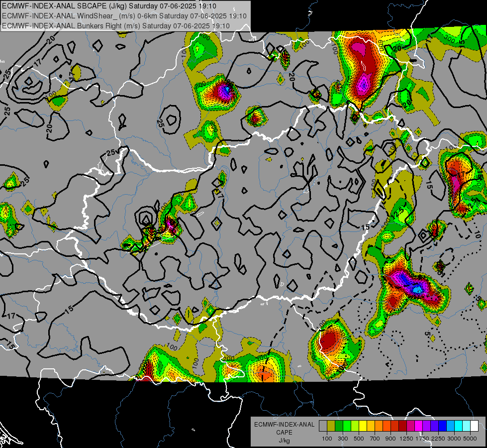This screenshot has height=448, width=487.
Task: Click the legend value 2250
Action: (x=438, y=439)
